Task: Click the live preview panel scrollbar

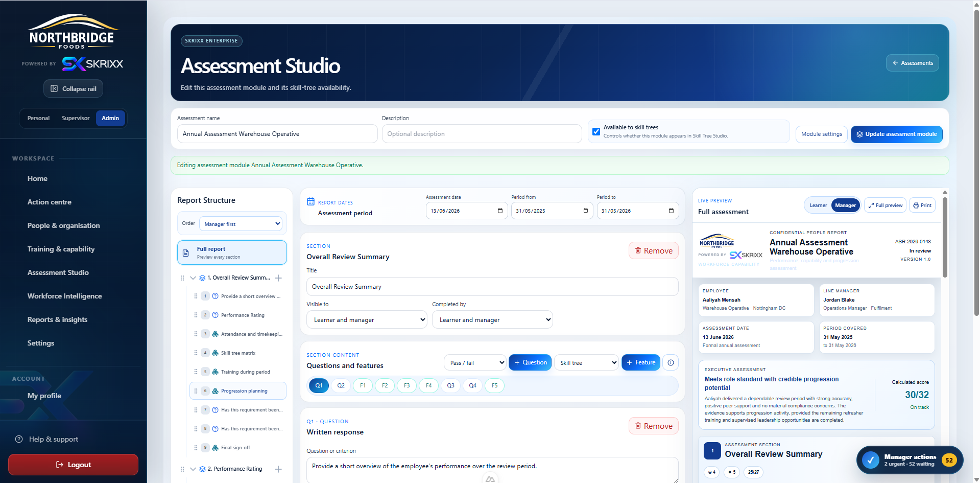Action: click(x=945, y=238)
